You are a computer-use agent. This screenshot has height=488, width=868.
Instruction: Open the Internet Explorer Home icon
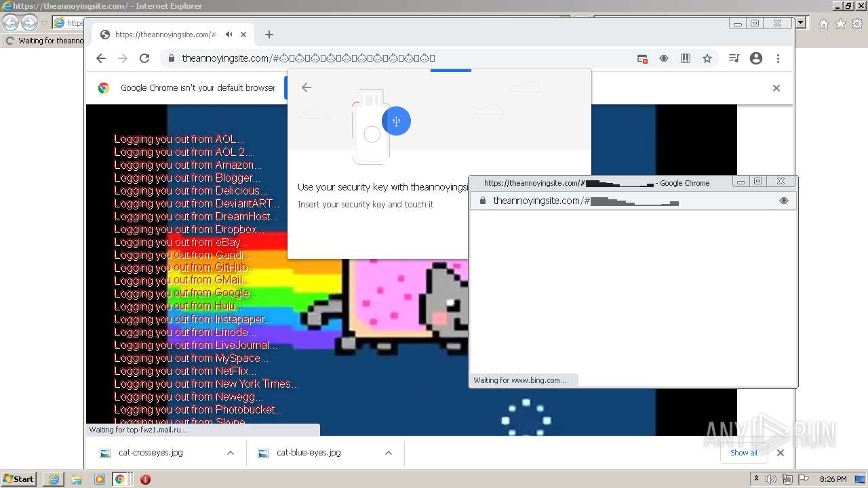pos(823,24)
